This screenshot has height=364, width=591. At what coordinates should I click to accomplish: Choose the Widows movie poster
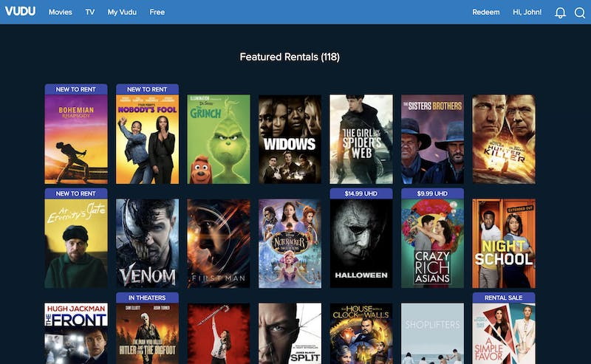point(290,139)
